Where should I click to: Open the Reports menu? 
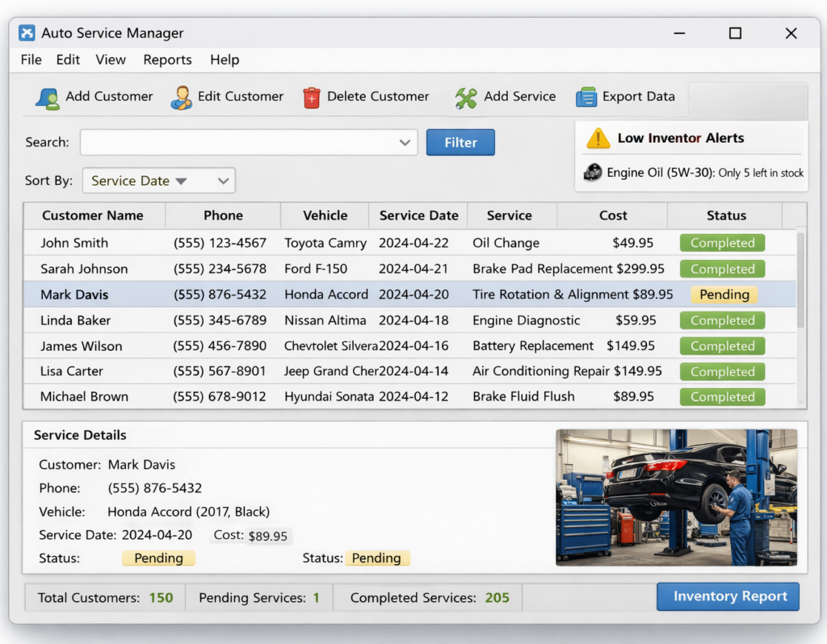click(x=167, y=60)
